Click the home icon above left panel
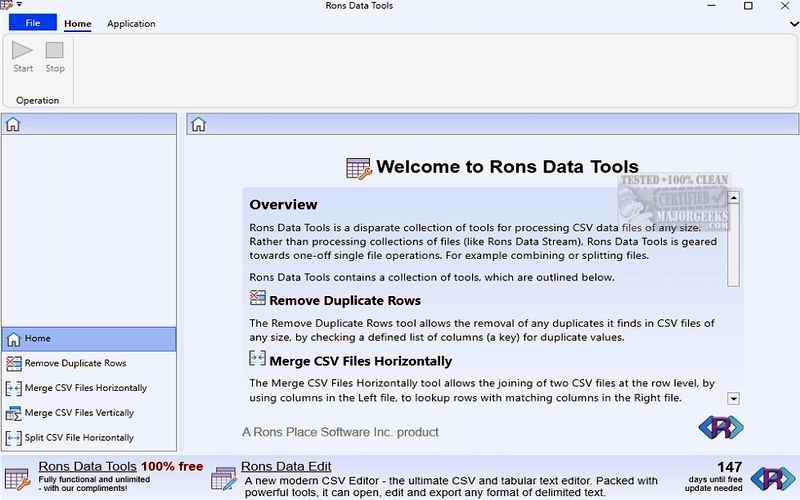This screenshot has height=500, width=800. (x=13, y=125)
